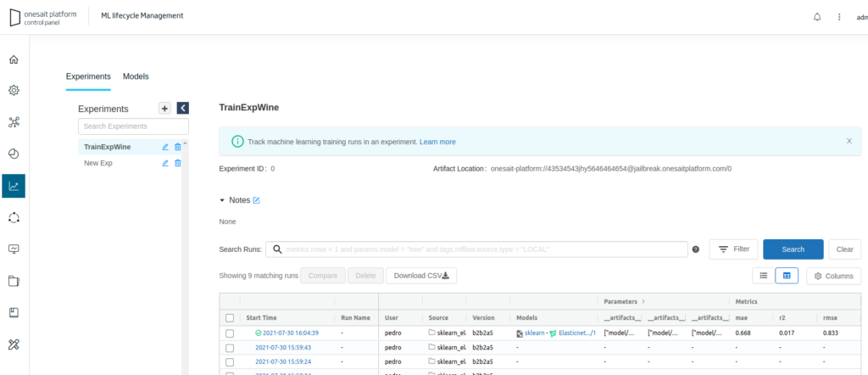Open the network nodes sidebar icon
Image resolution: width=868 pixels, height=375 pixels.
(x=14, y=122)
